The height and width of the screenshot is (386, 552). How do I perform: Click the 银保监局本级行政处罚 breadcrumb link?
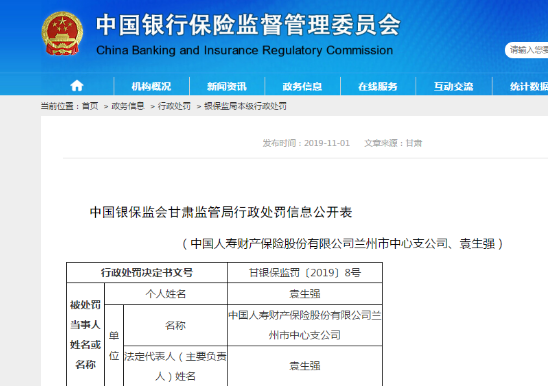245,106
